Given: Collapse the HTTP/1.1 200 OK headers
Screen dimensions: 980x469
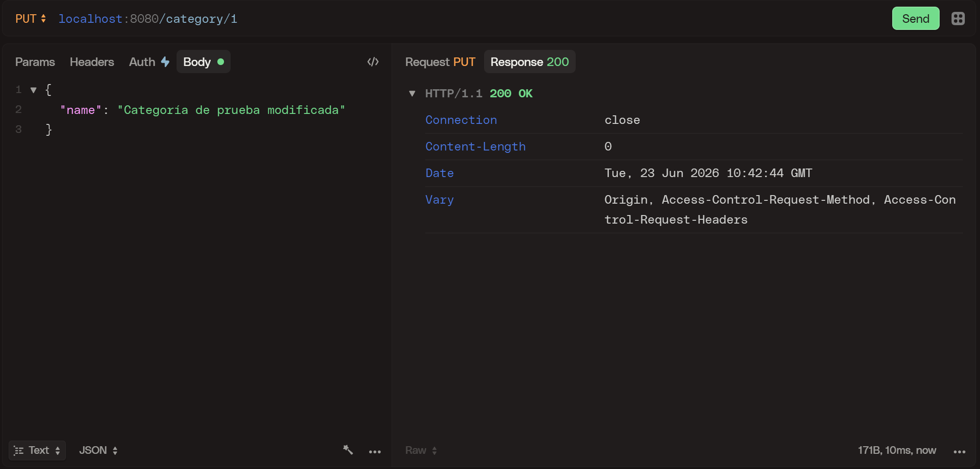Looking at the screenshot, I should pos(412,94).
